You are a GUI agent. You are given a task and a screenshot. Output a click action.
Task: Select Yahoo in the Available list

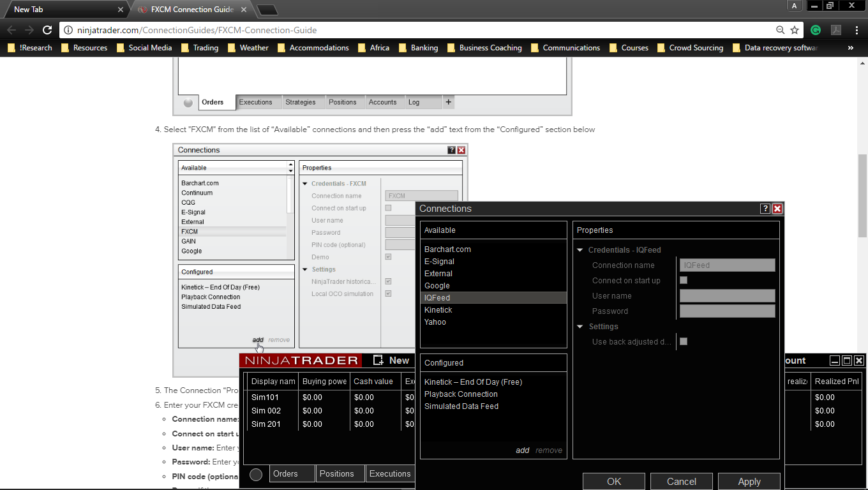(493, 322)
